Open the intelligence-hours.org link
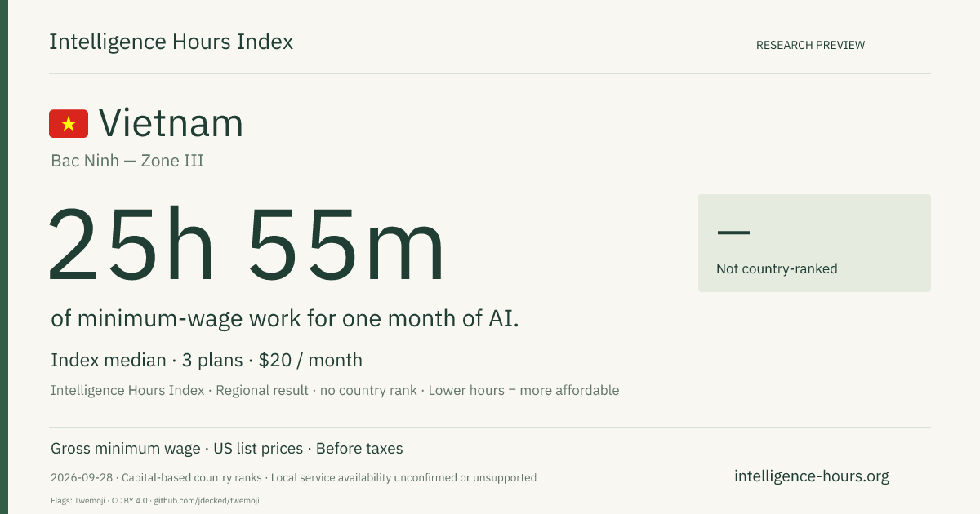The width and height of the screenshot is (980, 514). pos(812,476)
